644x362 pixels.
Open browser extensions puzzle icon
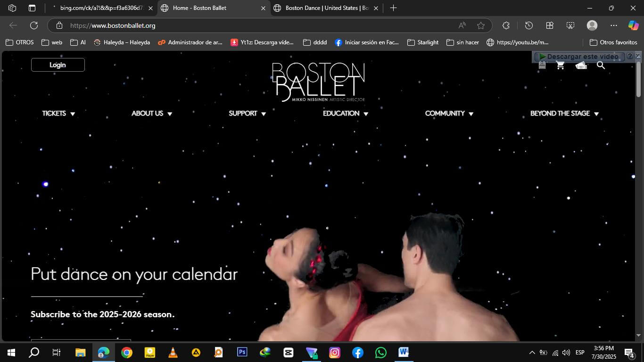point(506,25)
